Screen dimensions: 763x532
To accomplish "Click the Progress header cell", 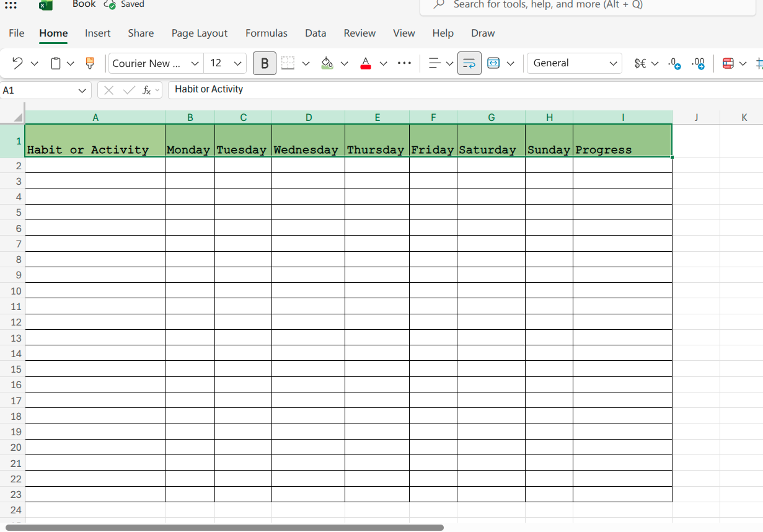I will [x=622, y=141].
